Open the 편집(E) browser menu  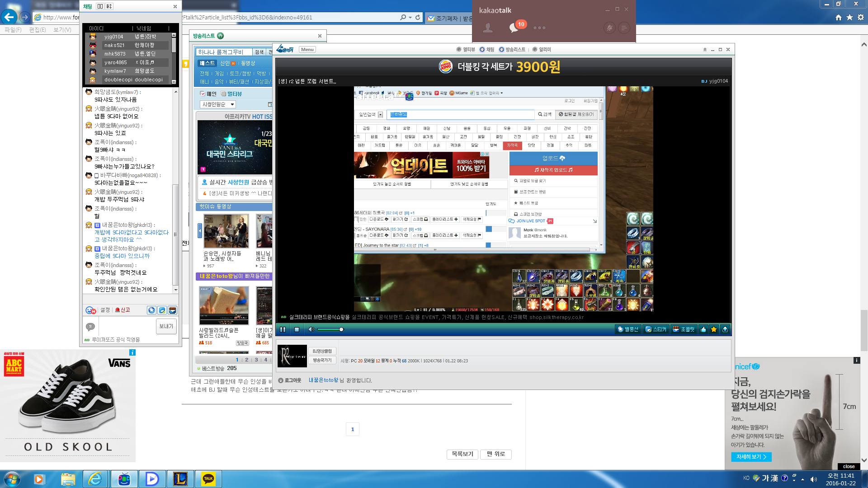[37, 30]
